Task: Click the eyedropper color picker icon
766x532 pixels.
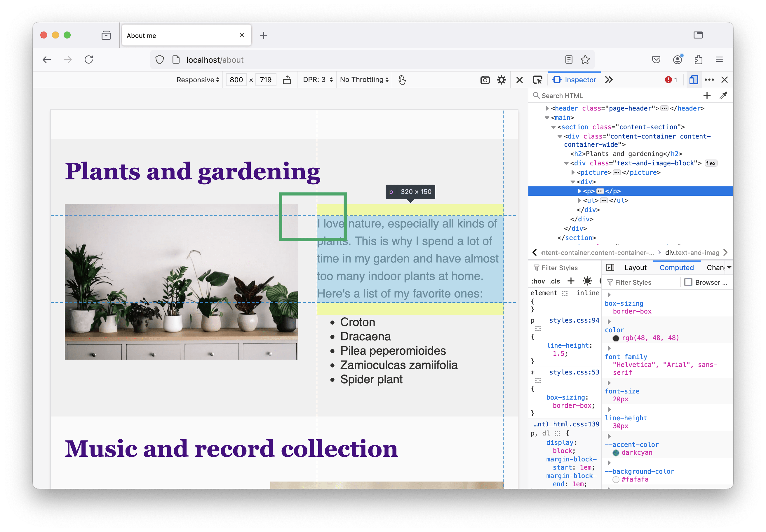Action: 723,96
